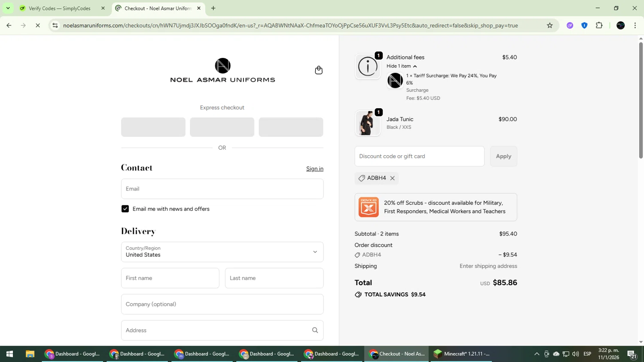Click the first express checkout button
644x362 pixels.
coord(153,127)
